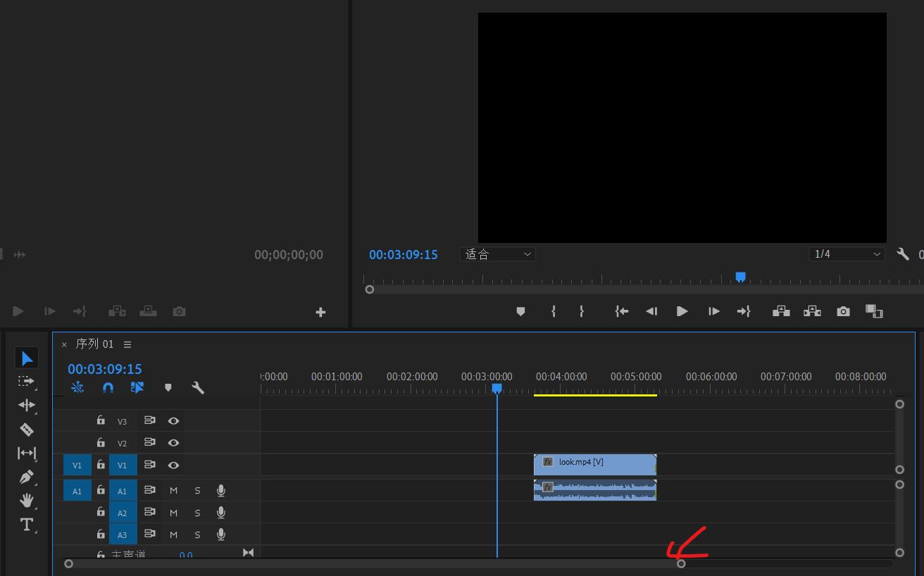Step back one frame in program monitor
The height and width of the screenshot is (576, 924).
tap(651, 311)
